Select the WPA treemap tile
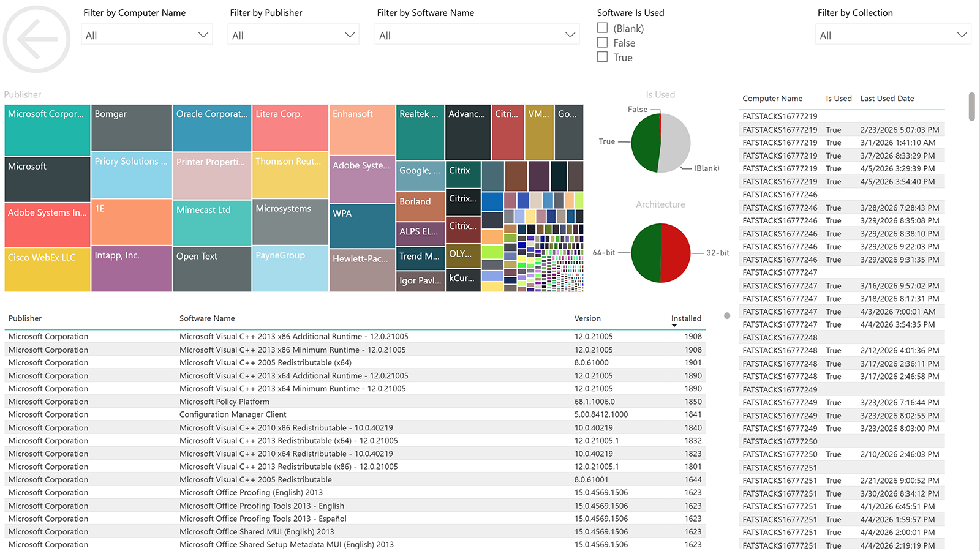 [362, 226]
